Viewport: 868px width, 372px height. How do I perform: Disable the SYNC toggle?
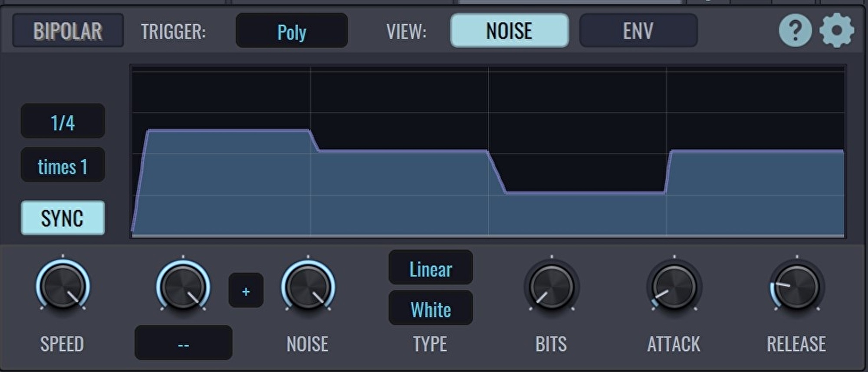coord(62,218)
